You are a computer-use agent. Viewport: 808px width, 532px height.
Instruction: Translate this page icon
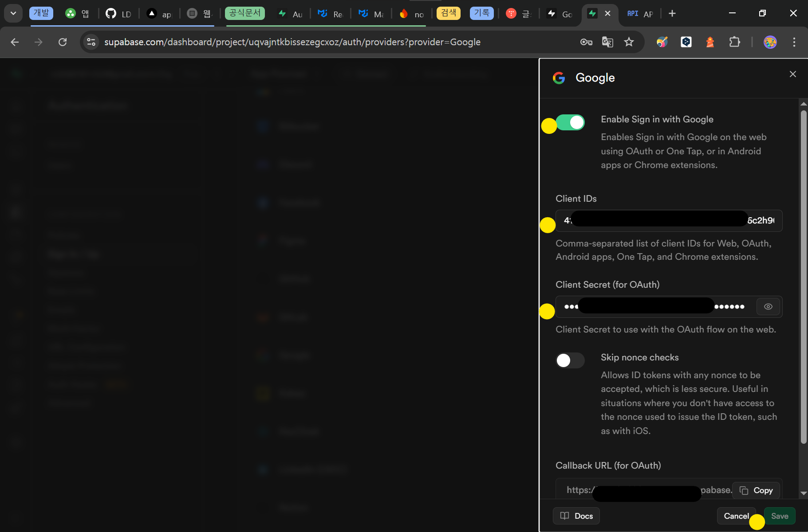tap(607, 42)
